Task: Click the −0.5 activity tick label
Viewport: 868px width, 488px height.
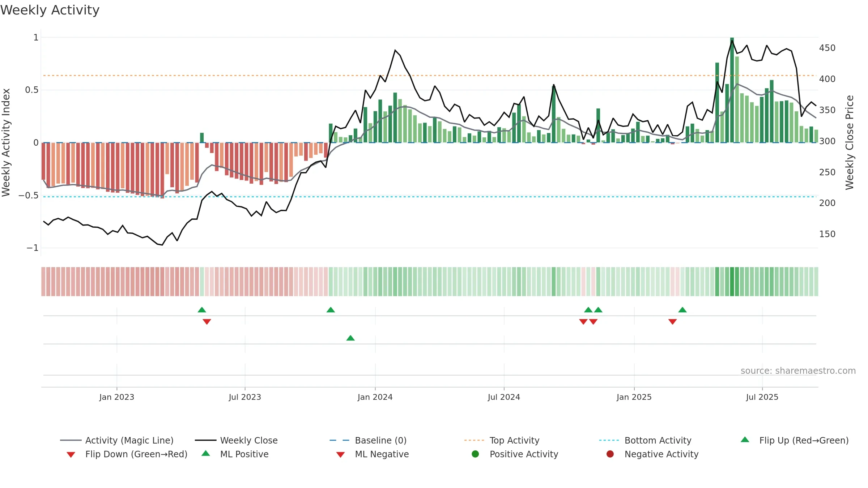Action: [28, 196]
